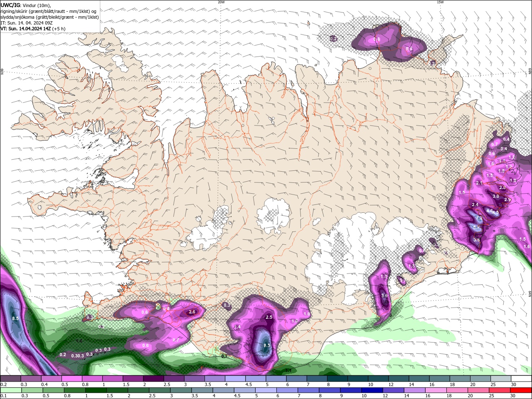This screenshot has height=399, width=532.
Task: Select the pink 18 rain legend swatch
Action: point(457,390)
